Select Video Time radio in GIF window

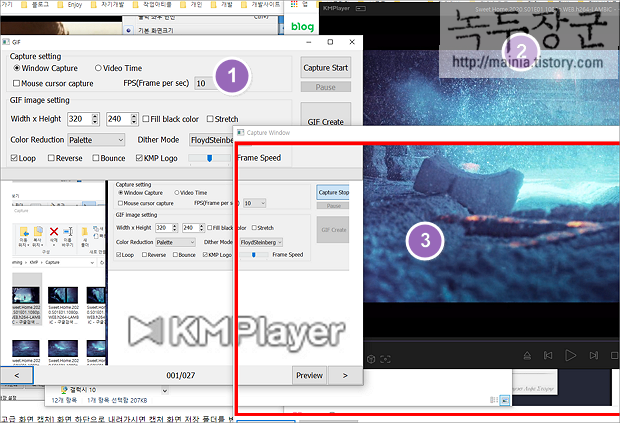(98, 68)
